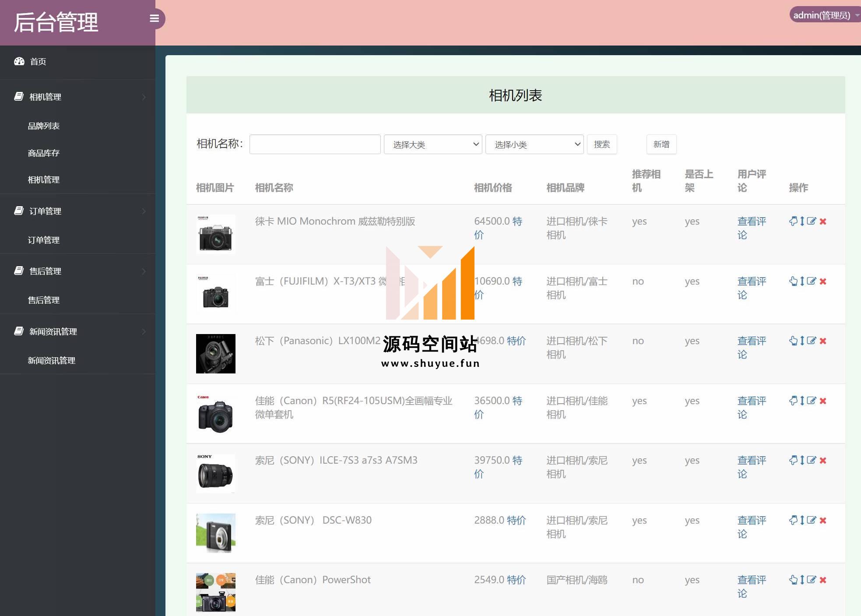Screen dimensions: 861x616
Task: Edit the 佳能 R5 camera entry
Action: [812, 401]
